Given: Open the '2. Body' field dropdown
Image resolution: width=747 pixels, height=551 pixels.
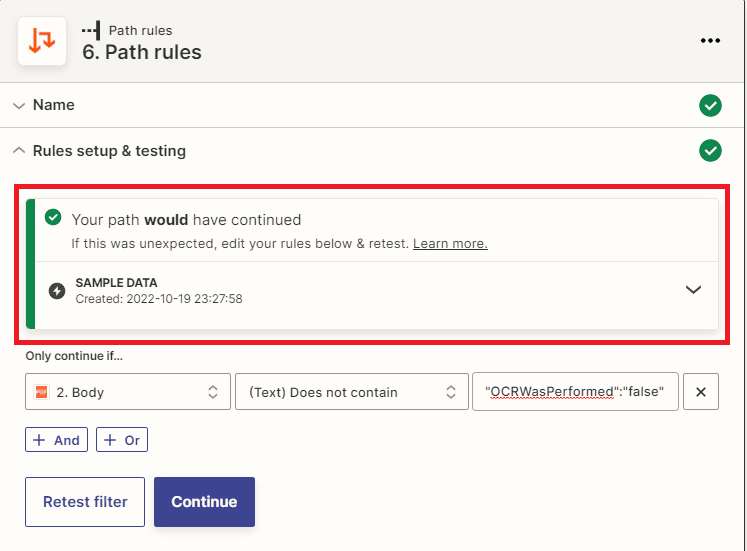Looking at the screenshot, I should point(128,392).
